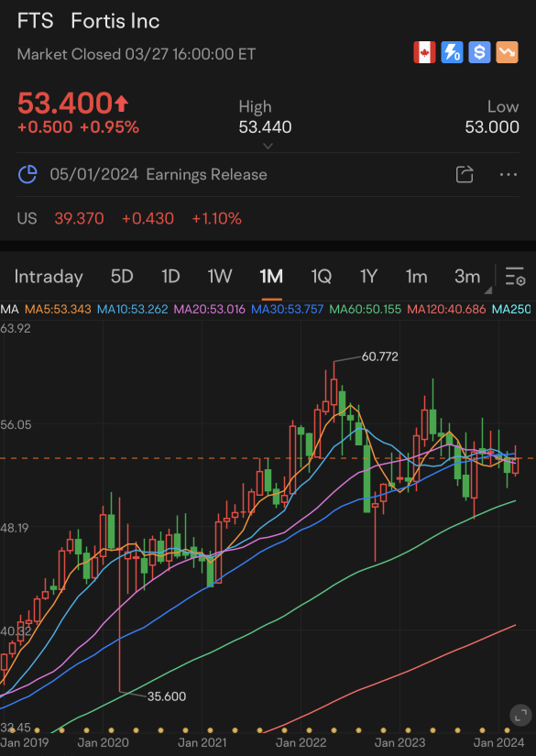Image resolution: width=536 pixels, height=756 pixels.
Task: Tap the Jan 2020 axis label
Action: click(x=104, y=742)
